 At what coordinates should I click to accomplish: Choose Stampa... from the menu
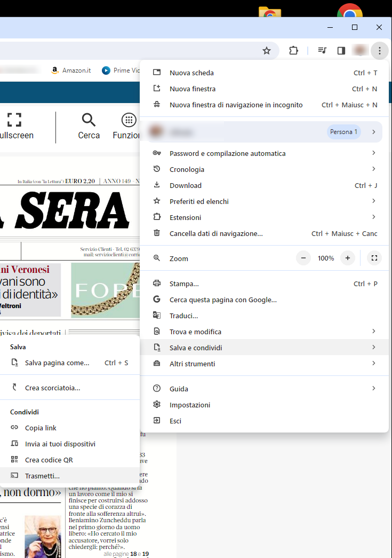(x=184, y=284)
